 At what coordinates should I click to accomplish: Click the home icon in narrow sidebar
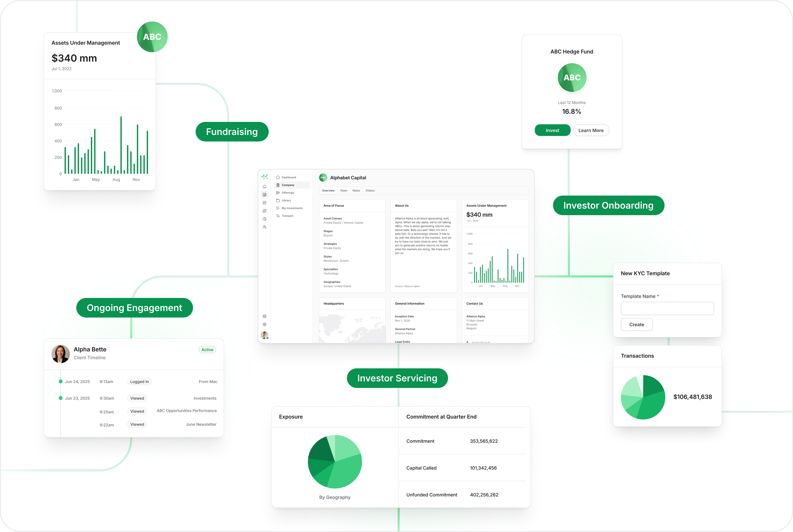(x=264, y=187)
